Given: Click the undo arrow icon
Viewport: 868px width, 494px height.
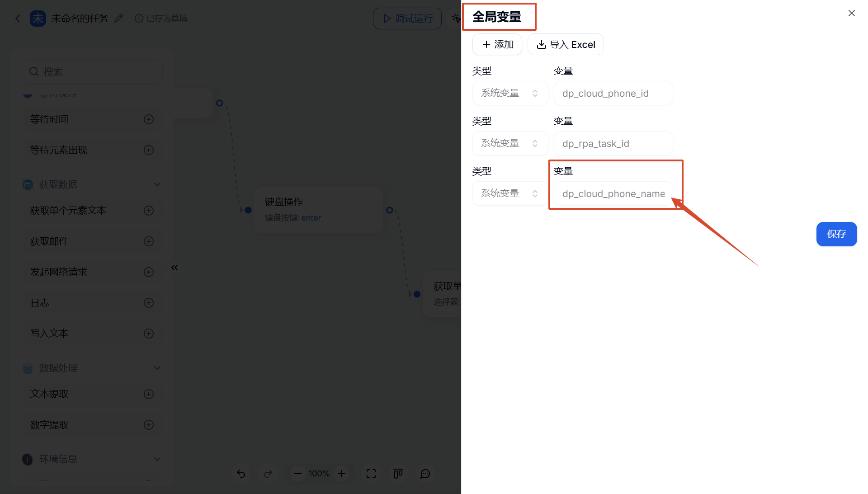Looking at the screenshot, I should tap(241, 474).
